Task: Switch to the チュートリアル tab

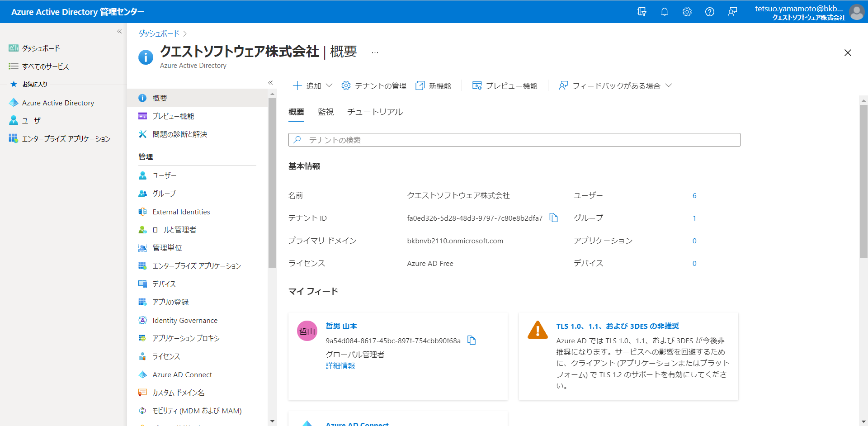Action: point(375,112)
